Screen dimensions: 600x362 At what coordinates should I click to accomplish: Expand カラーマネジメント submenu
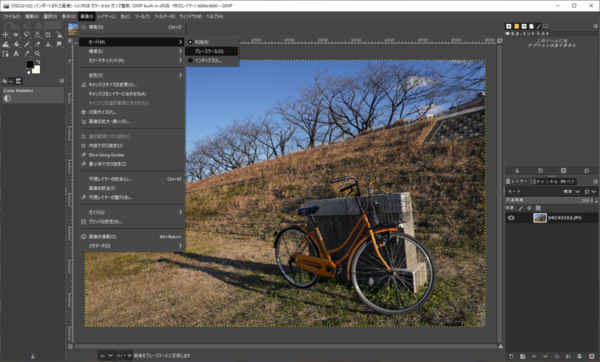[132, 60]
